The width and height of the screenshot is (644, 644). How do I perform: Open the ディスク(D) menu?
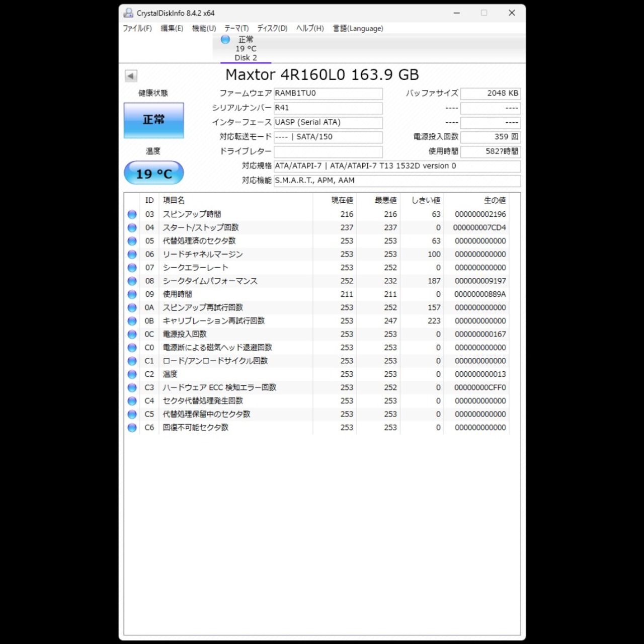pyautogui.click(x=272, y=28)
